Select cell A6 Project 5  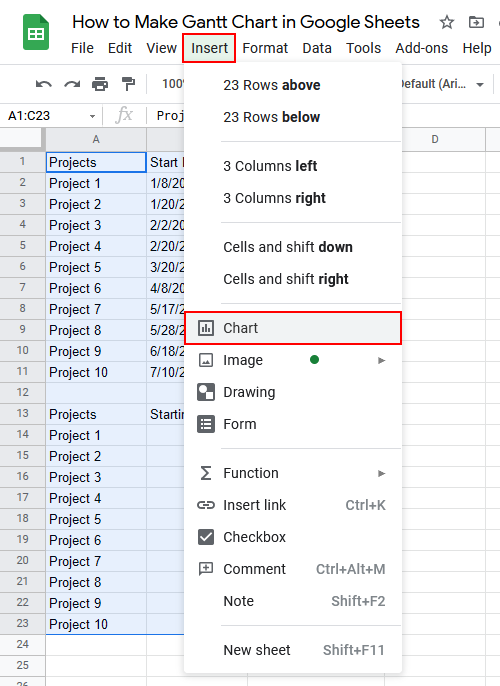pyautogui.click(x=96, y=267)
